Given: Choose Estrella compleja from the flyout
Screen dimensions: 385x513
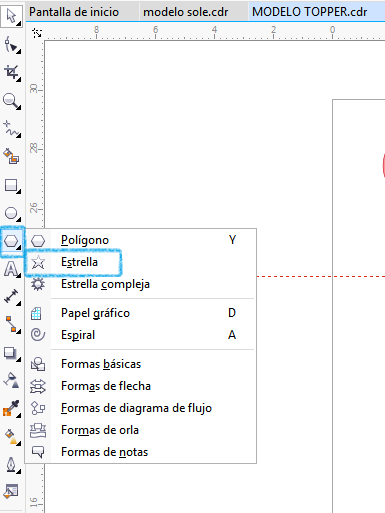Looking at the screenshot, I should tap(140, 284).
